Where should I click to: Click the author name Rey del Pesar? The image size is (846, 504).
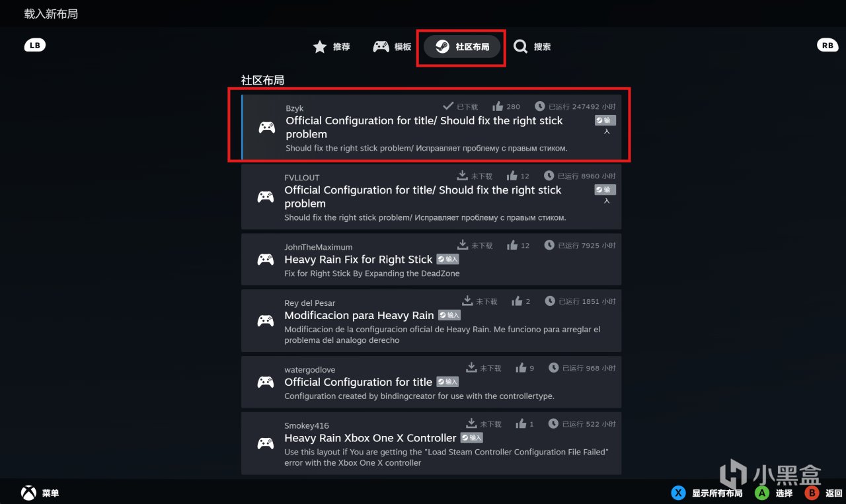point(310,303)
